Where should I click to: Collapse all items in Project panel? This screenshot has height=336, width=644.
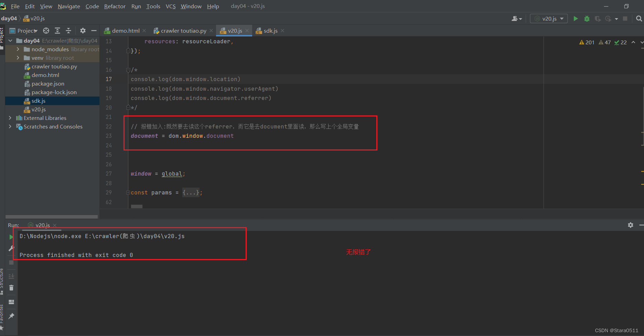[68, 31]
